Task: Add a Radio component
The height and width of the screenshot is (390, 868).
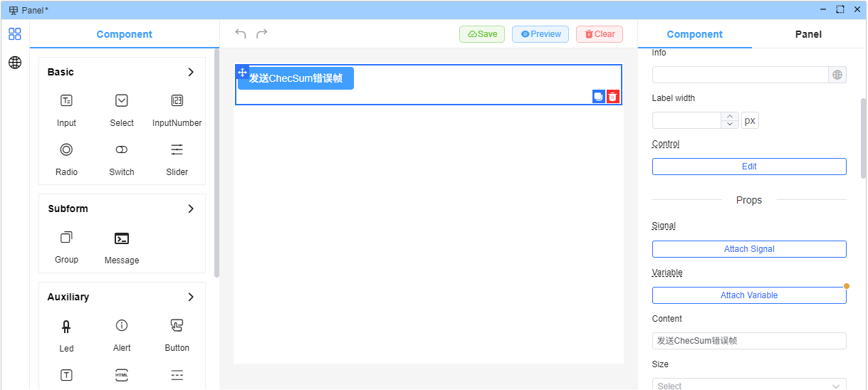Action: click(66, 150)
